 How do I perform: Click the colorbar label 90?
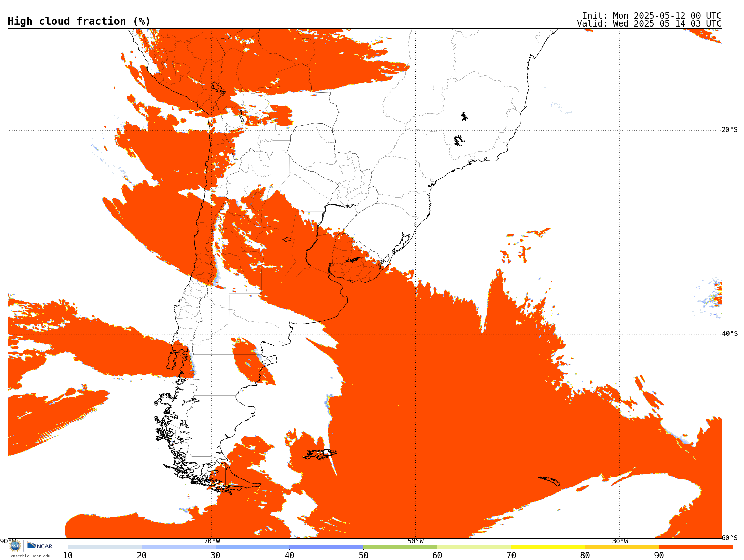coord(659,555)
